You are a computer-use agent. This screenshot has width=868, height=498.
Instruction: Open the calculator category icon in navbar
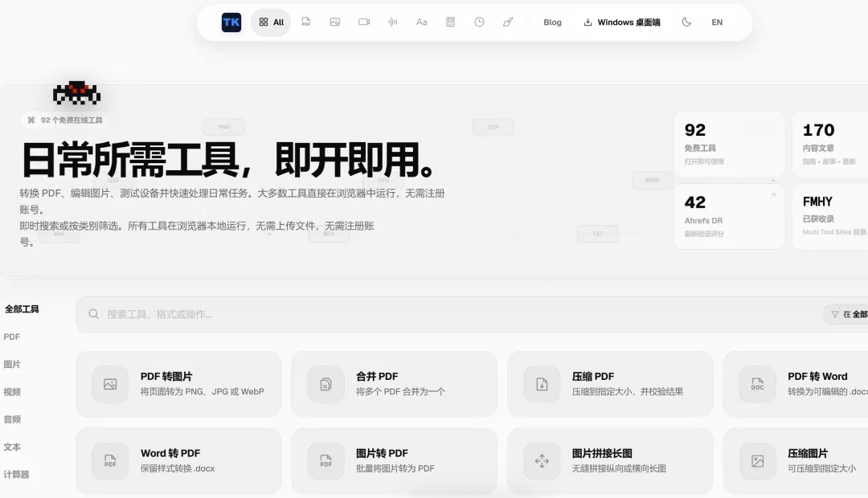point(451,22)
